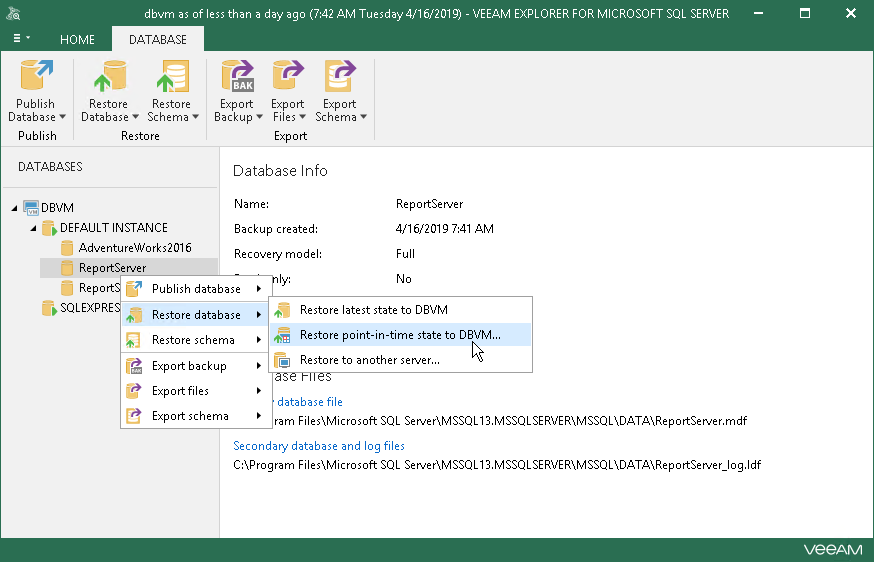Select Restore latest state to DBVM
Image resolution: width=874 pixels, height=562 pixels.
tap(400, 310)
